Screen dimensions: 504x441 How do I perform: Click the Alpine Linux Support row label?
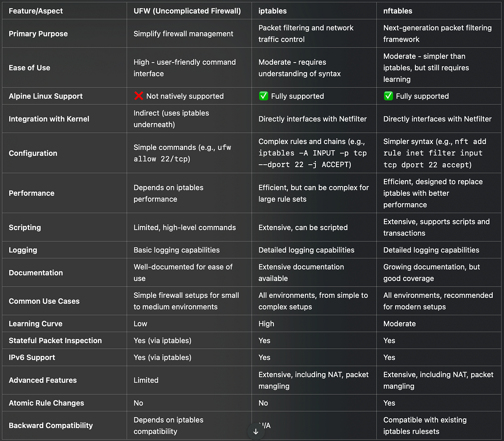[x=45, y=96]
